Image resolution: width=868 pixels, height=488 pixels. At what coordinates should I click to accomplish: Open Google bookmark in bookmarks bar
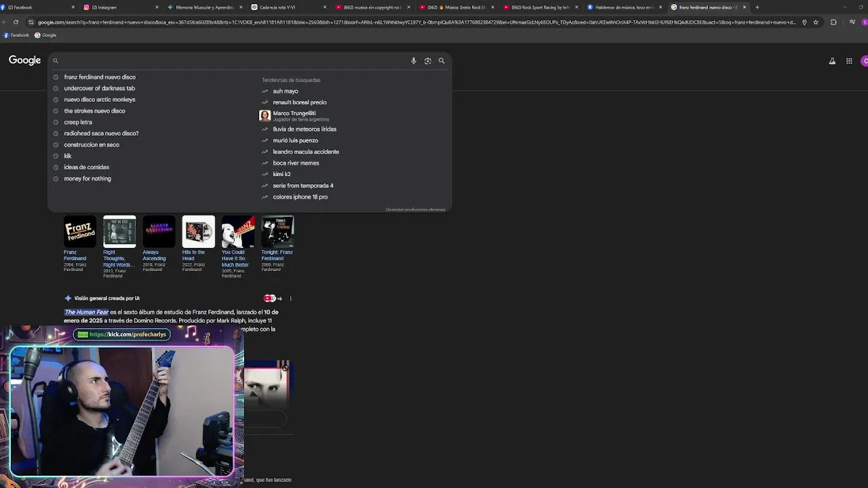point(45,35)
